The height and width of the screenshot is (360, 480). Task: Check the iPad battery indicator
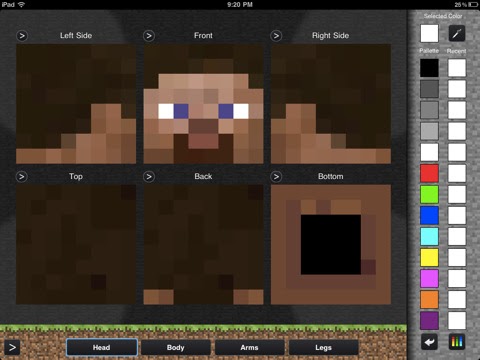click(x=473, y=4)
